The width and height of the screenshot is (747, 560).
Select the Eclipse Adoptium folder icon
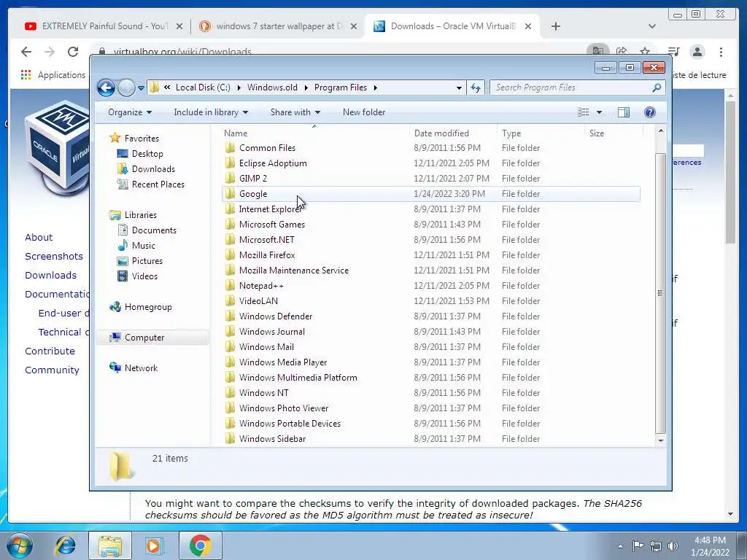click(230, 163)
